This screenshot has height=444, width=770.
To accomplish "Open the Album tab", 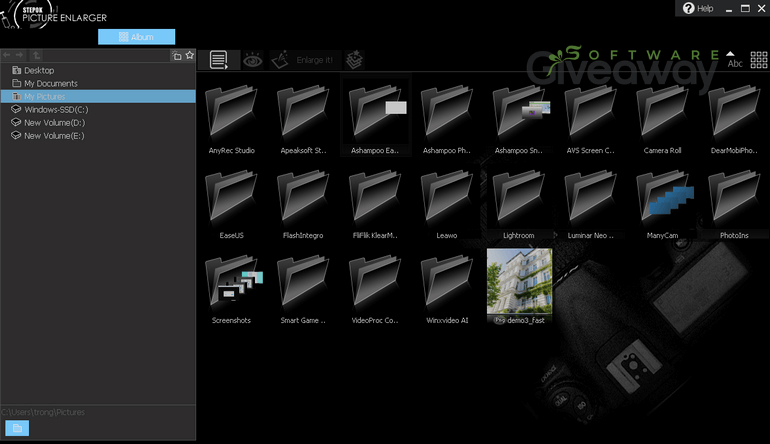I will 137,37.
